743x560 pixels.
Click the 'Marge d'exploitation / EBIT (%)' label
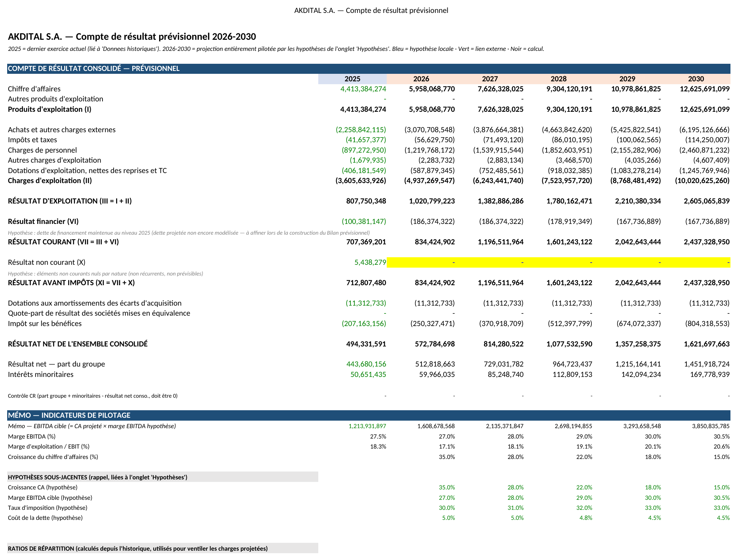[x=49, y=446]
